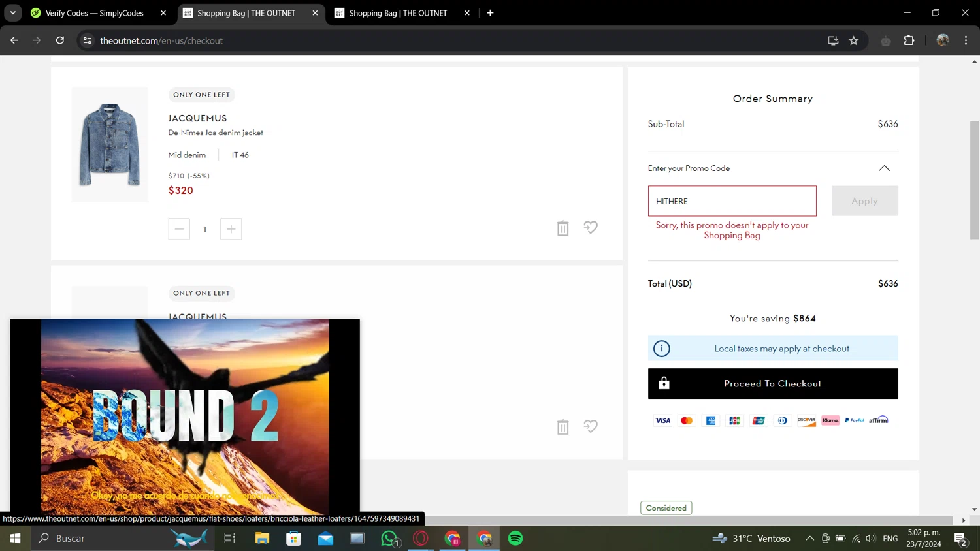Click the American Express payment icon

click(x=711, y=420)
